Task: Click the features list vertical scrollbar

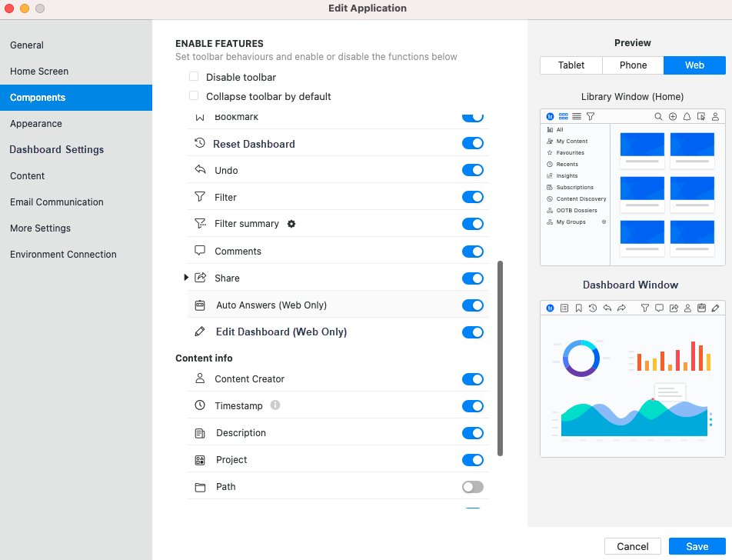Action: pyautogui.click(x=501, y=358)
